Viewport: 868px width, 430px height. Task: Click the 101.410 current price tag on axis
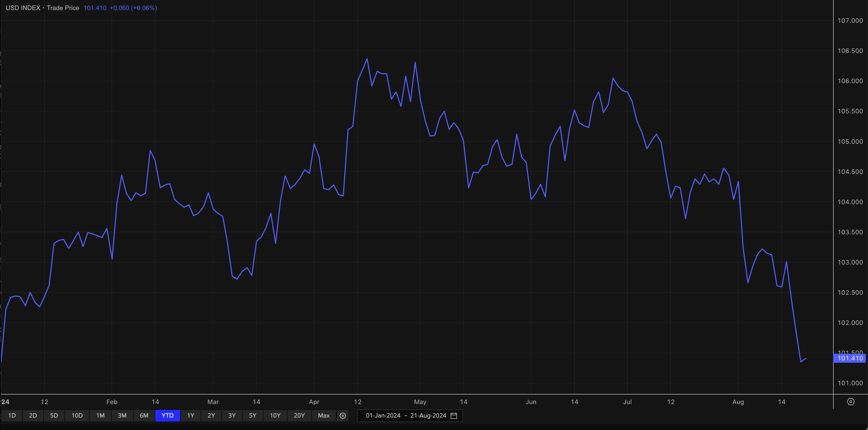[x=849, y=358]
